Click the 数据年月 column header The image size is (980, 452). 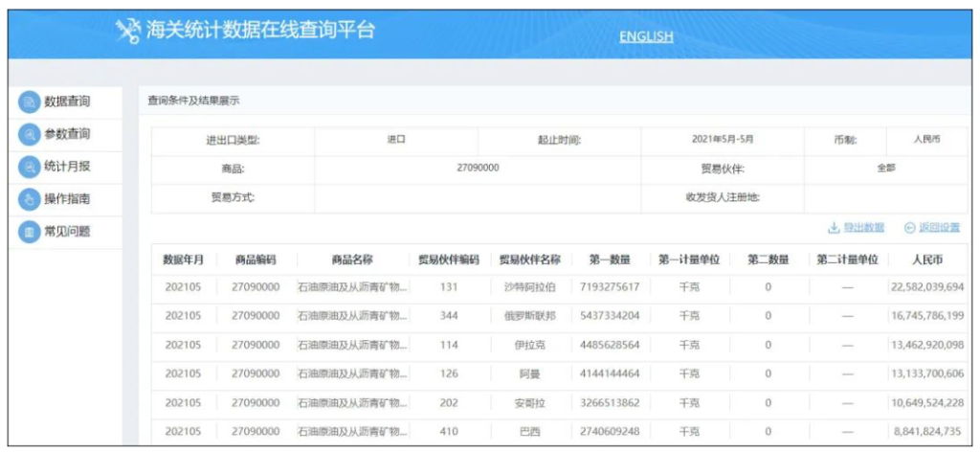(183, 260)
